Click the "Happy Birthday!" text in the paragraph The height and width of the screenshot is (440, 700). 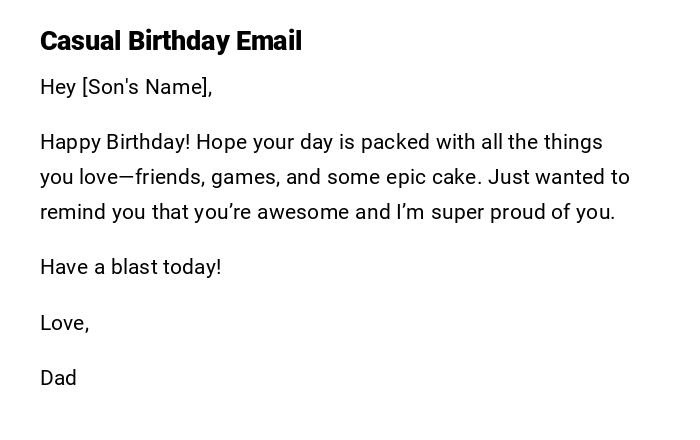[115, 142]
